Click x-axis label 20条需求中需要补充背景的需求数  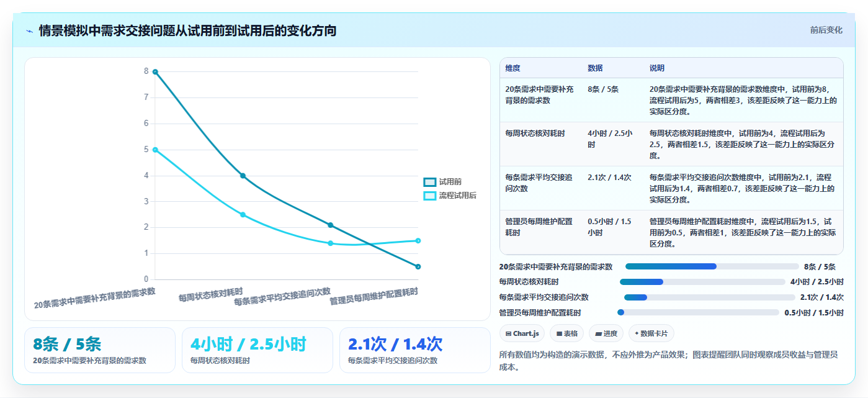[x=94, y=298]
